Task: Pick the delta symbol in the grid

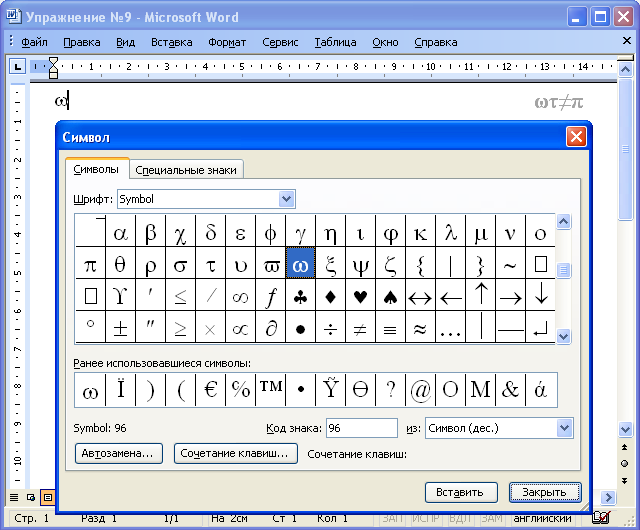Action: (x=211, y=232)
